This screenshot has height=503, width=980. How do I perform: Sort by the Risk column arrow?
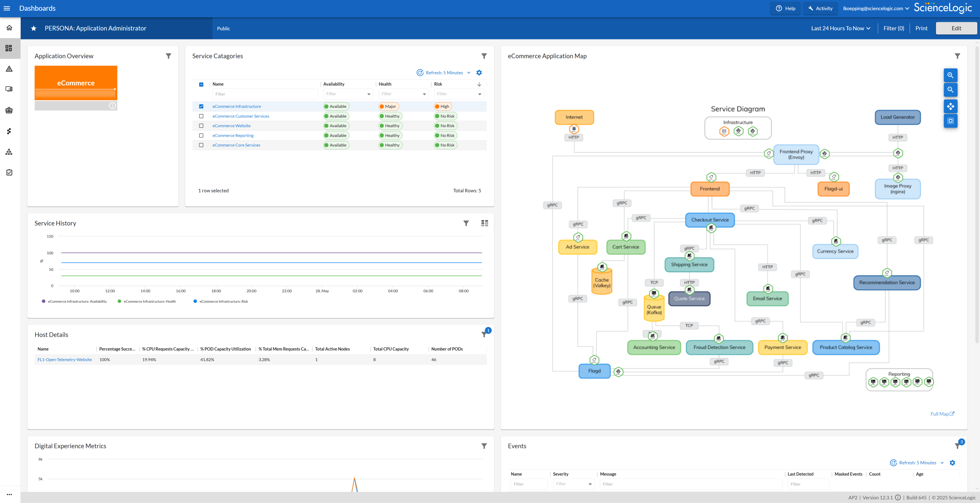pos(479,84)
